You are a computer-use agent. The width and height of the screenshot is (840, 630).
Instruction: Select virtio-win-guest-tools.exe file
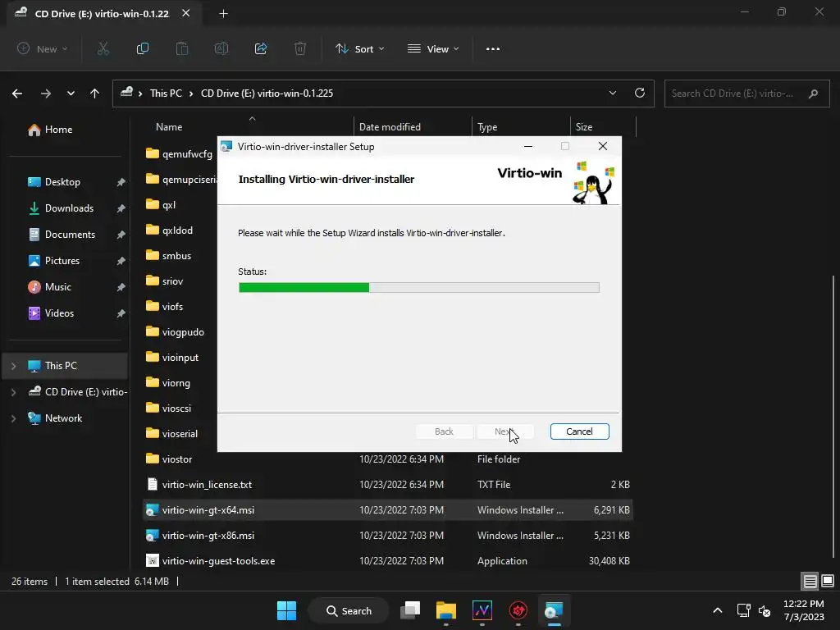pos(388,561)
